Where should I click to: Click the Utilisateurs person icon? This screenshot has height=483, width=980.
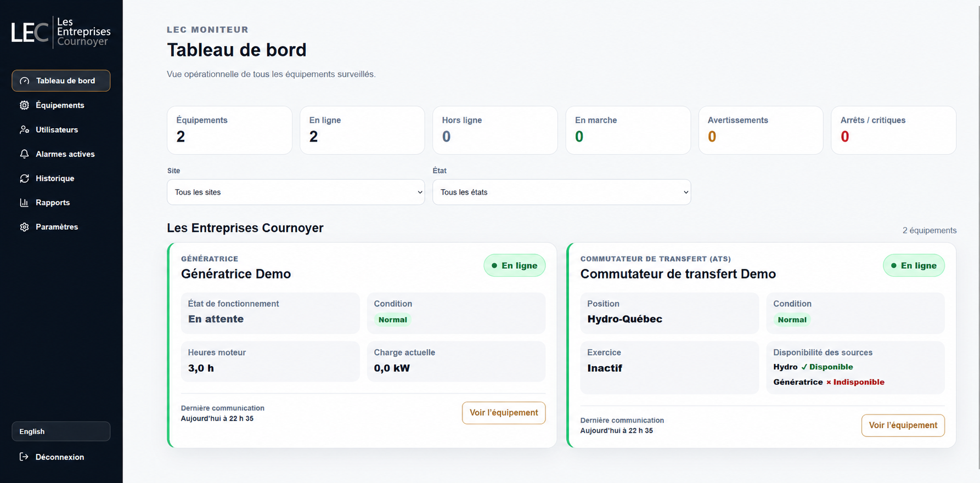tap(24, 129)
